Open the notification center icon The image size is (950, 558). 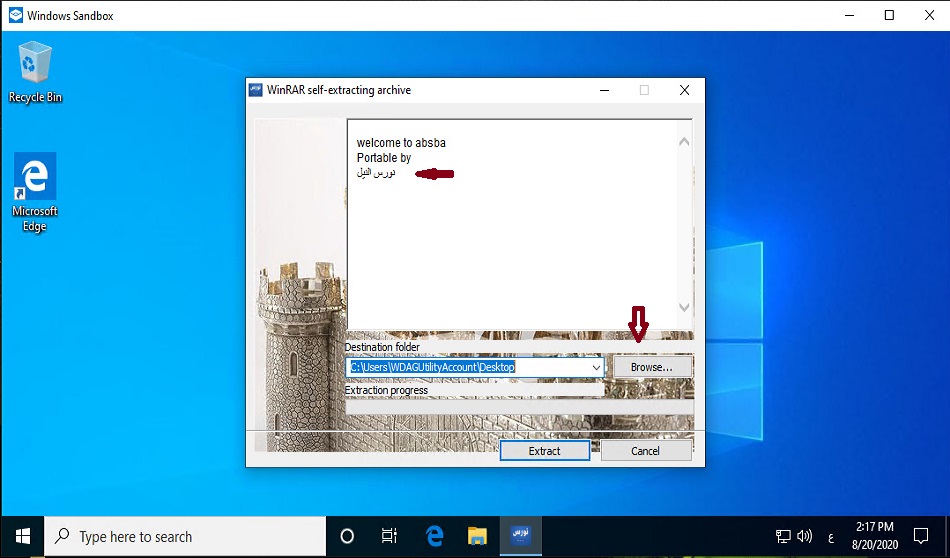pos(920,536)
